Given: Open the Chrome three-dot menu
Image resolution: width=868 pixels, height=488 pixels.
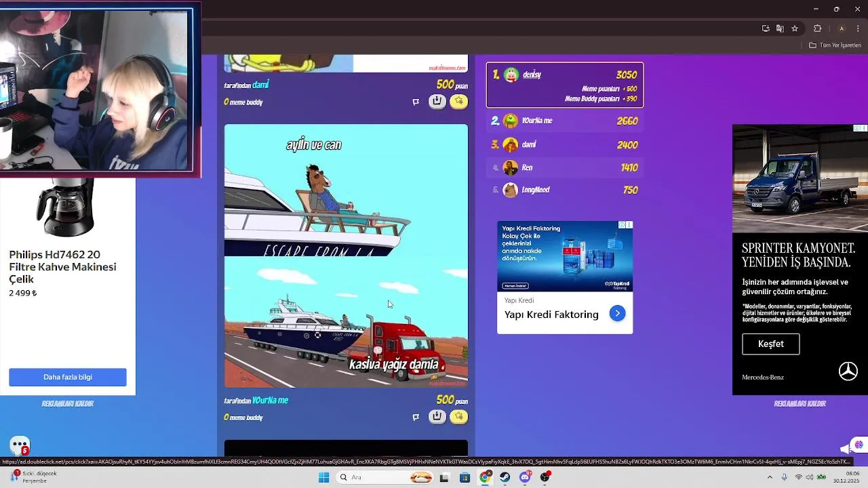Looking at the screenshot, I should [x=859, y=28].
